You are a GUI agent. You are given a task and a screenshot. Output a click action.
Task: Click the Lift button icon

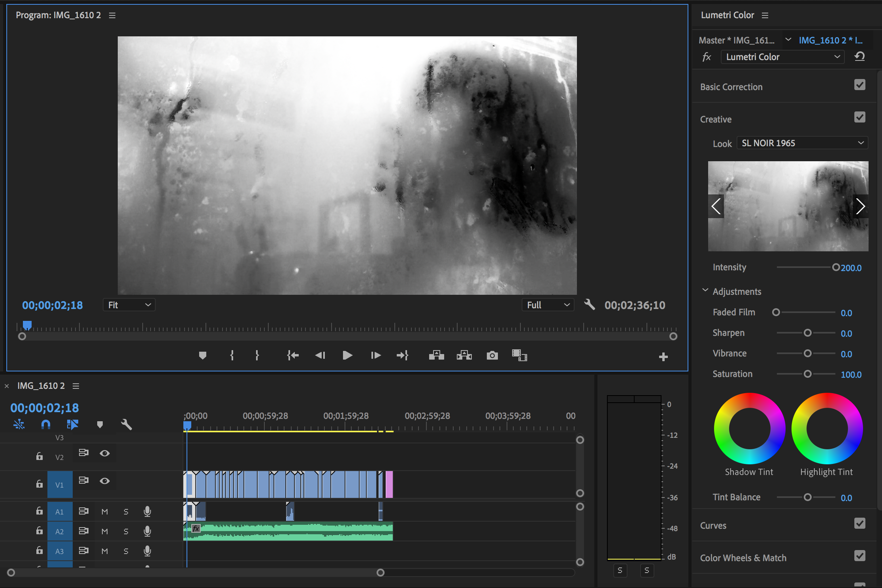coord(436,355)
